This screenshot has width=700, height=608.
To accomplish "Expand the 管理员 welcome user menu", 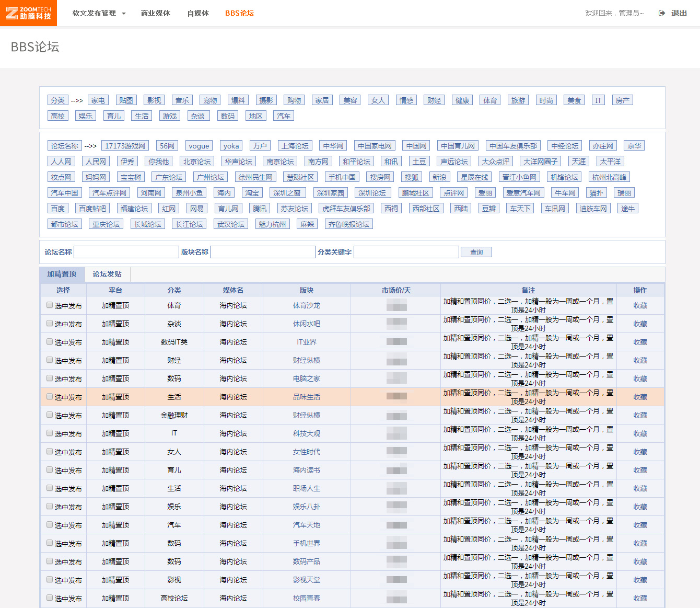I will 614,13.
